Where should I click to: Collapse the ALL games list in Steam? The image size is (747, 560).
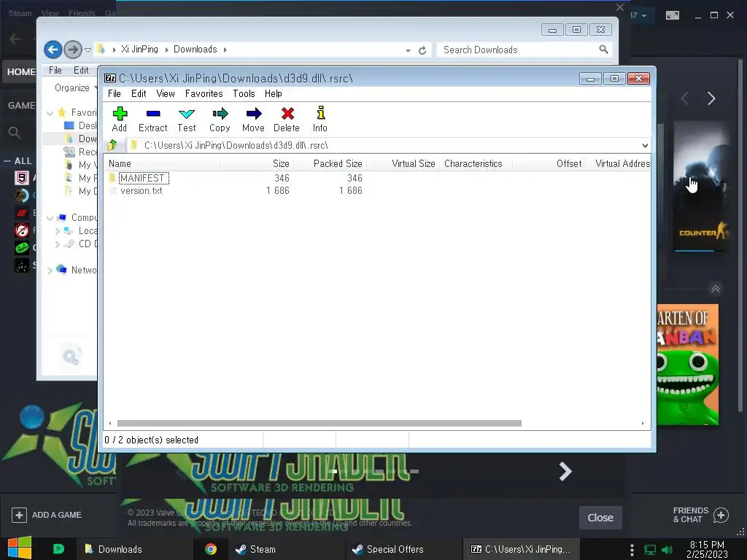pos(7,161)
